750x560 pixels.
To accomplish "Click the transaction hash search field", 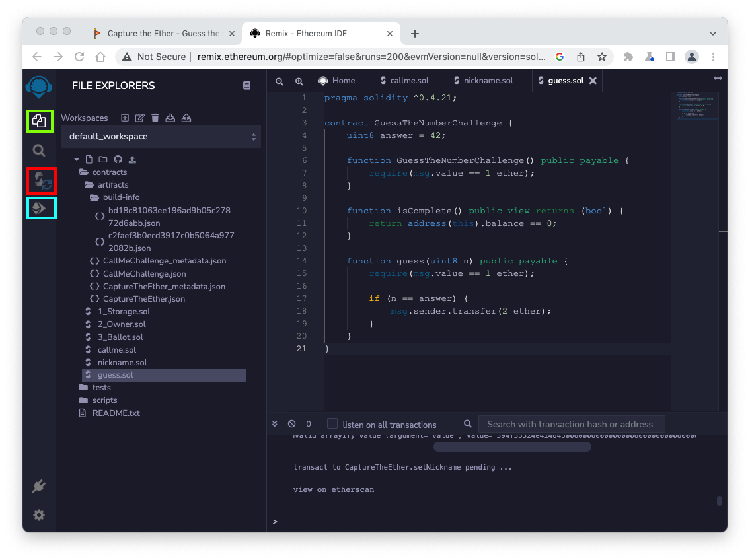I will pyautogui.click(x=571, y=424).
